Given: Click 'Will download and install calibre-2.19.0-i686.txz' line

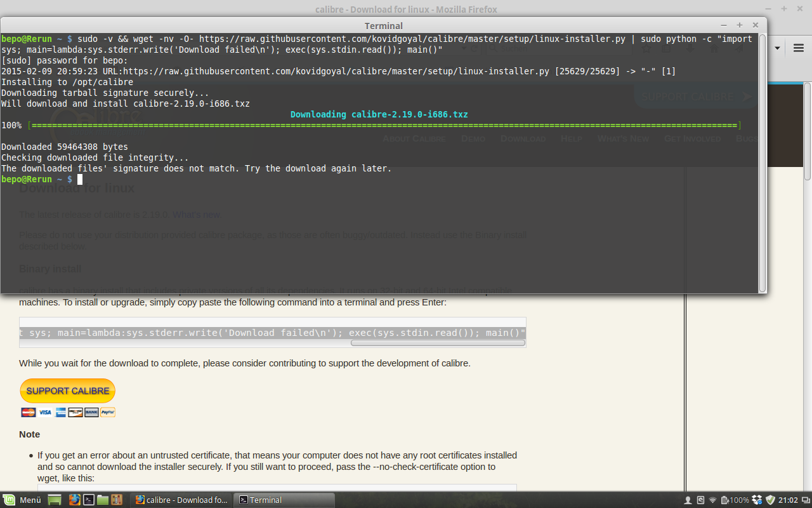Looking at the screenshot, I should coord(126,104).
